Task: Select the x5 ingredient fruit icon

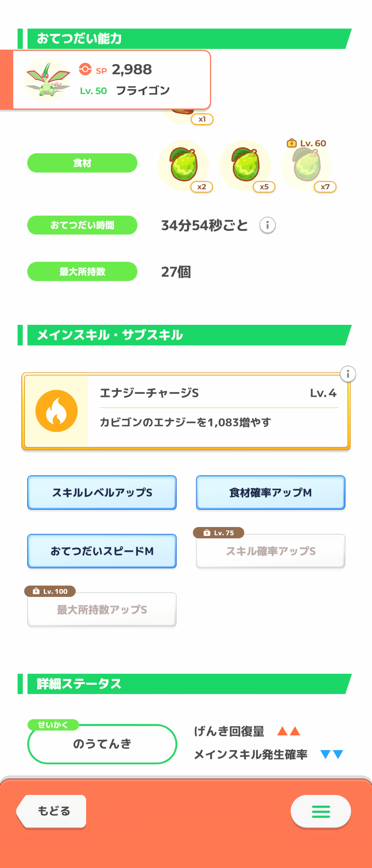Action: [x=246, y=165]
